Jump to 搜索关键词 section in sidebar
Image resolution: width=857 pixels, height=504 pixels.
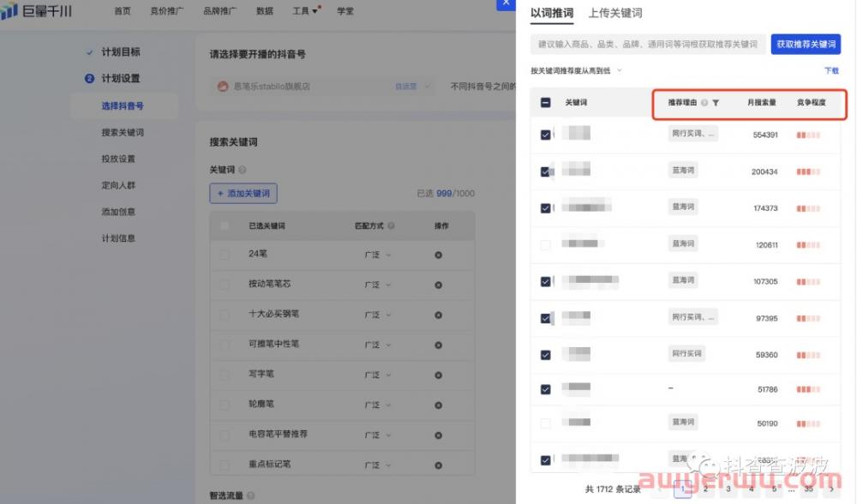point(123,132)
